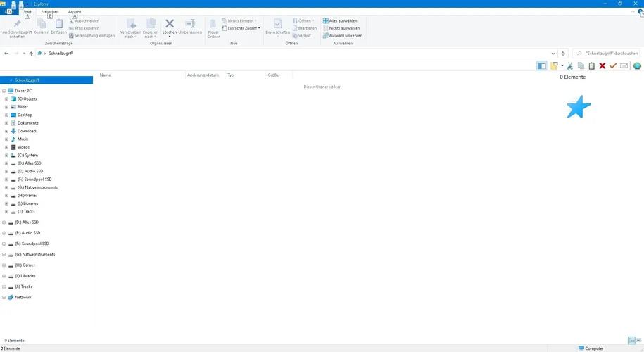Click Nichts auswählen
This screenshot has height=352, width=644.
341,28
